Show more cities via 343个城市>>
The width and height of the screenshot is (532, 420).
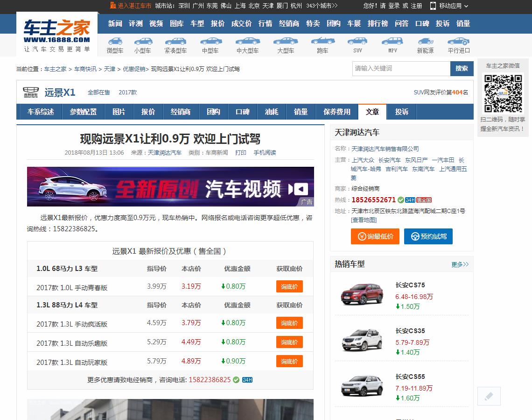pyautogui.click(x=322, y=6)
